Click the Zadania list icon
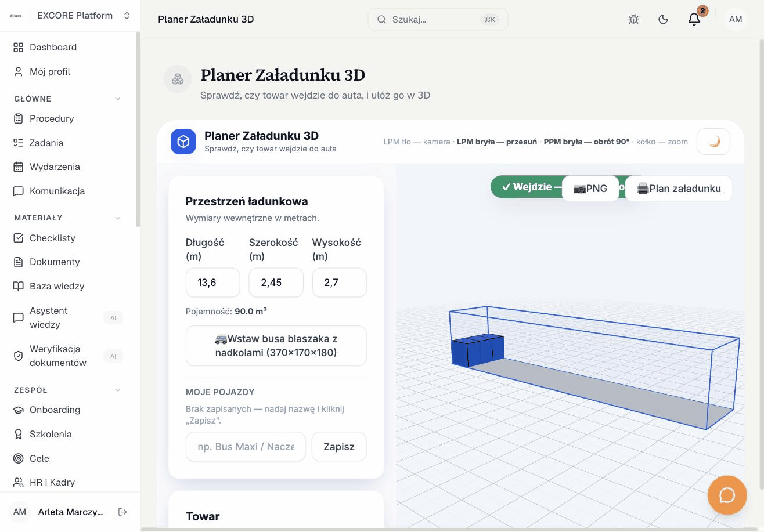This screenshot has height=532, width=764. tap(19, 143)
